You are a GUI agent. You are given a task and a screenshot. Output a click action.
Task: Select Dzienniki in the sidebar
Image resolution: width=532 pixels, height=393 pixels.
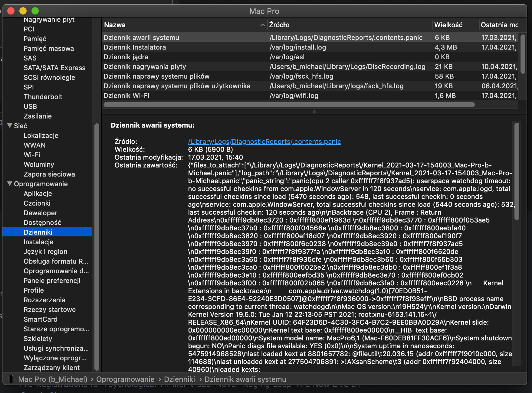[47, 232]
